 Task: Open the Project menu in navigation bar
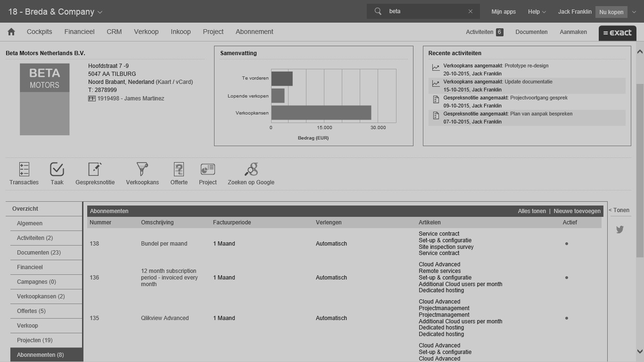pyautogui.click(x=213, y=32)
